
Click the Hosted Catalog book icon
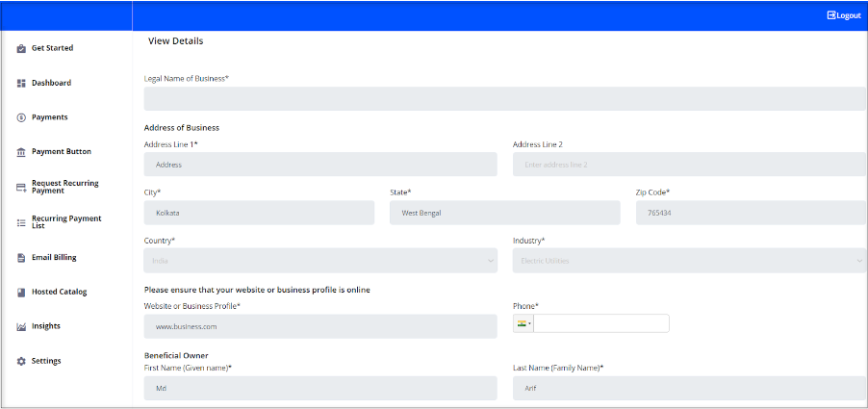[x=21, y=293]
